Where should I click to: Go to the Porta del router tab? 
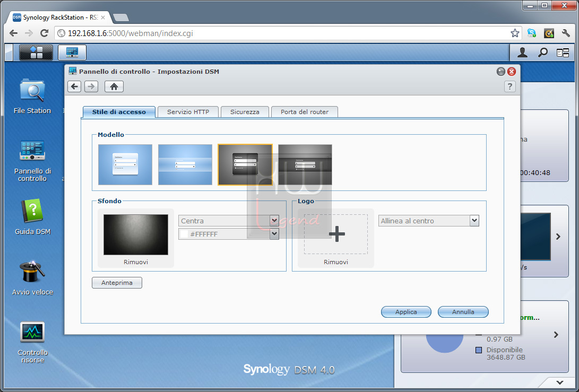coord(305,112)
